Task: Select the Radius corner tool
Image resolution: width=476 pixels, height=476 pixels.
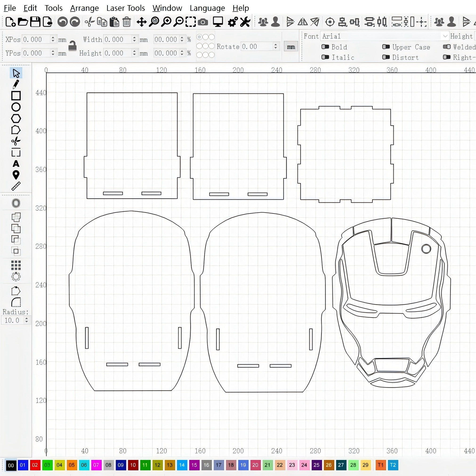Action: [16, 302]
